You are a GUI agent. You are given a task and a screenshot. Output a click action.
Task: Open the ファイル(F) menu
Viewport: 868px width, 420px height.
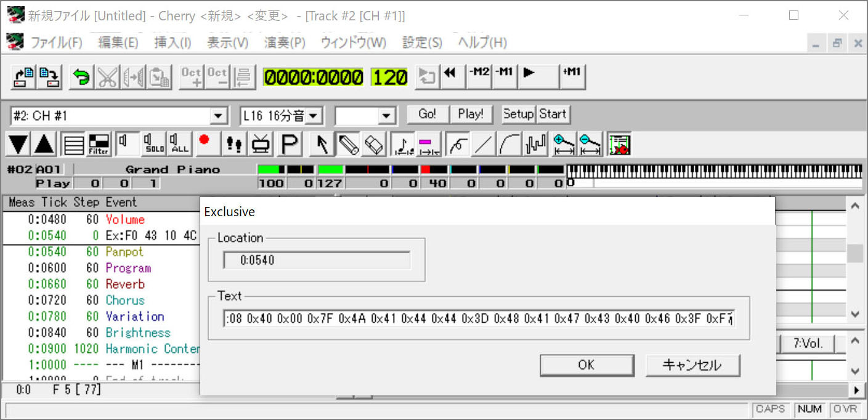point(55,42)
